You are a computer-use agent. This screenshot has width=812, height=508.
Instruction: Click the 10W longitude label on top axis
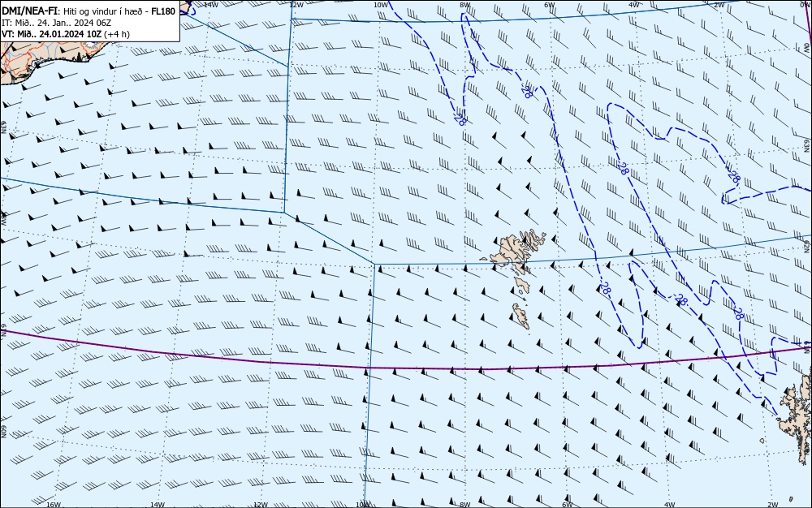381,4
